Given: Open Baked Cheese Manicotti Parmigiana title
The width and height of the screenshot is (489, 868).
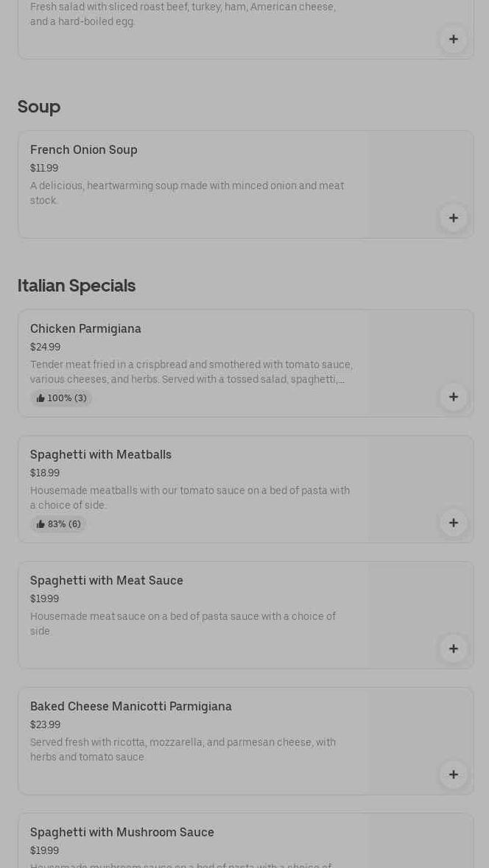Looking at the screenshot, I should tap(131, 707).
